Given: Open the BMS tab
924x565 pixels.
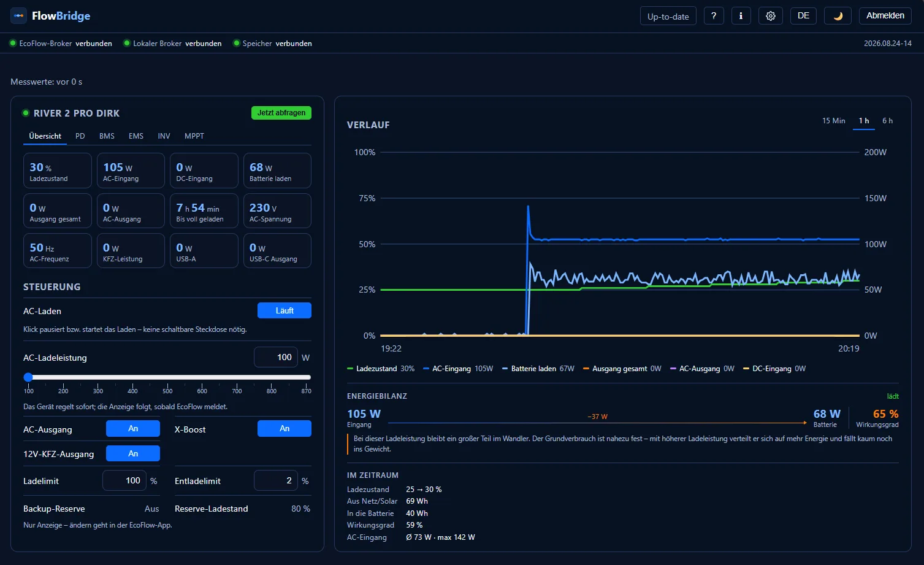Looking at the screenshot, I should [x=107, y=136].
